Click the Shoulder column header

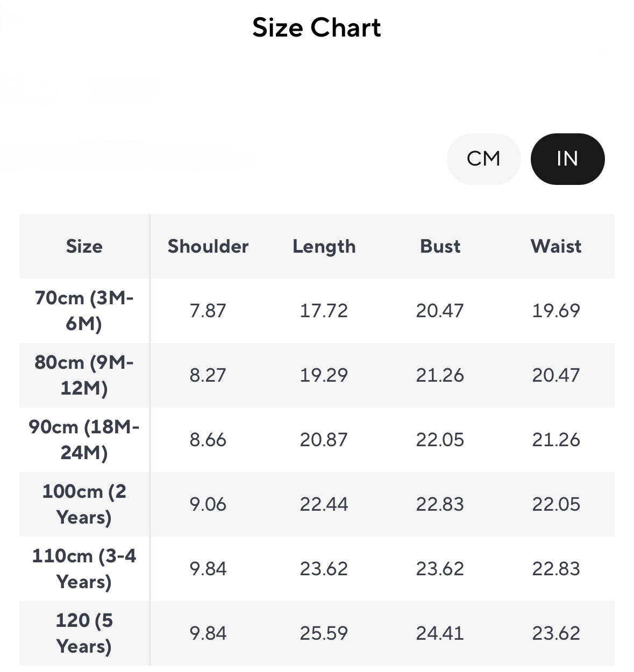(x=208, y=246)
